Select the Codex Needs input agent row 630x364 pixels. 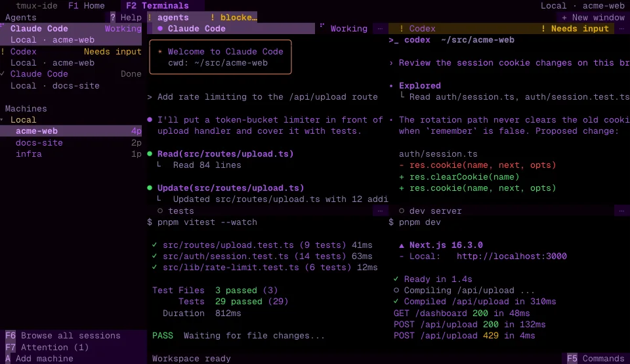coord(71,57)
